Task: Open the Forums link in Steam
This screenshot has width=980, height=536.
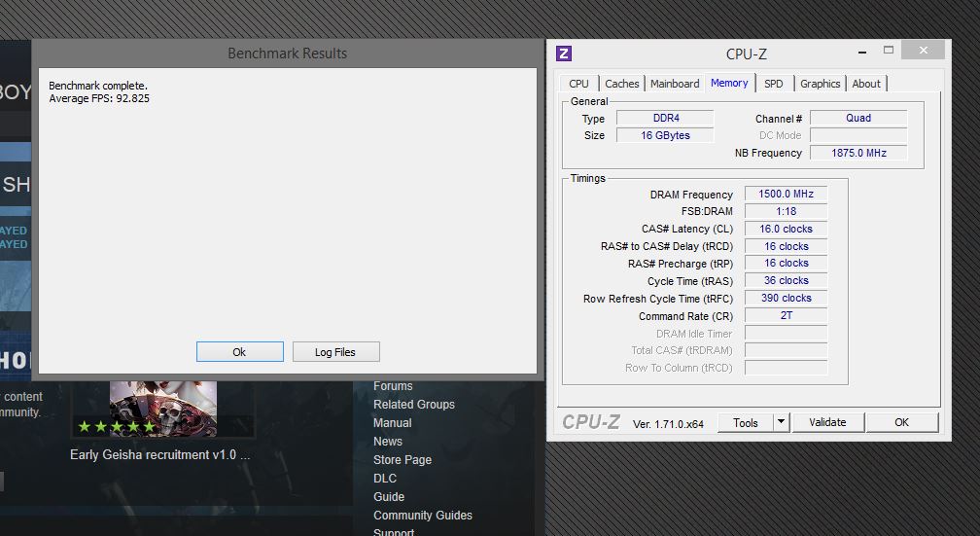Action: coord(393,386)
